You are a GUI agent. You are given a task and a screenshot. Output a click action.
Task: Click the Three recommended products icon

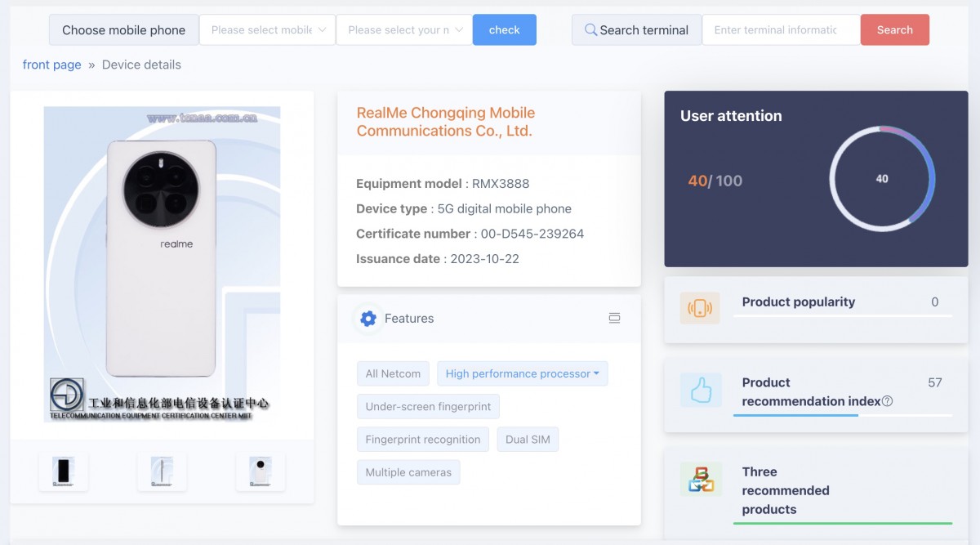(700, 480)
